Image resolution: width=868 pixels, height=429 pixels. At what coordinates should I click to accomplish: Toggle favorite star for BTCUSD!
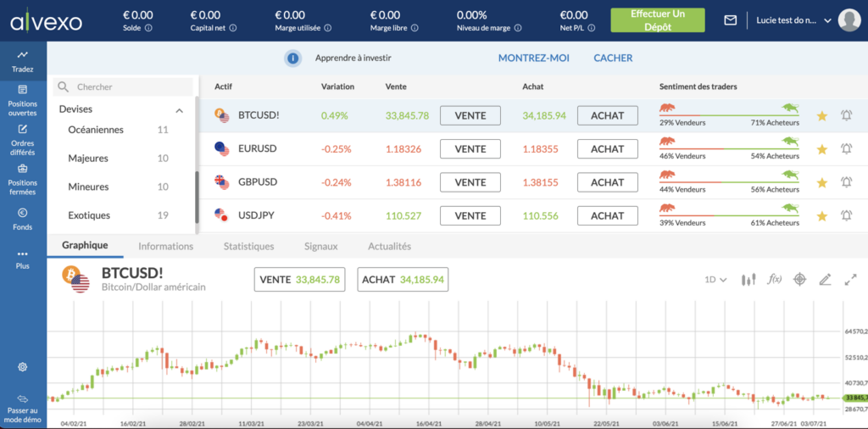(x=821, y=116)
